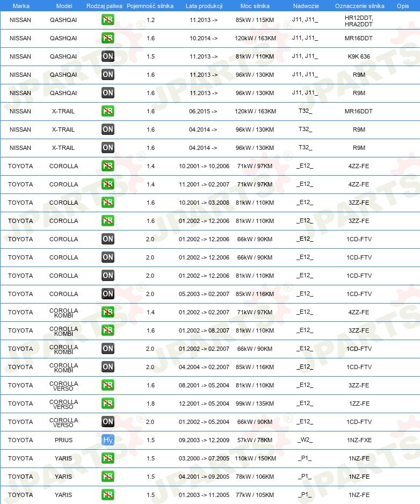The height and width of the screenshot is (504, 420).
Task: Click the Pojemność silnika column header
Action: point(150,6)
